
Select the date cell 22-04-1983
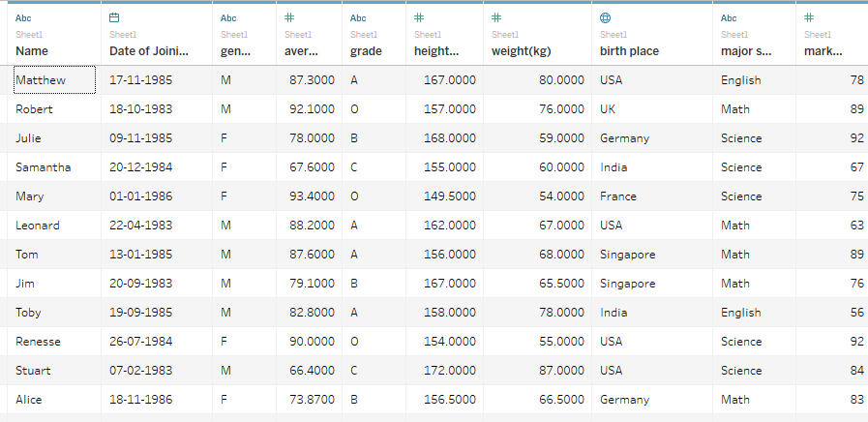click(x=140, y=226)
